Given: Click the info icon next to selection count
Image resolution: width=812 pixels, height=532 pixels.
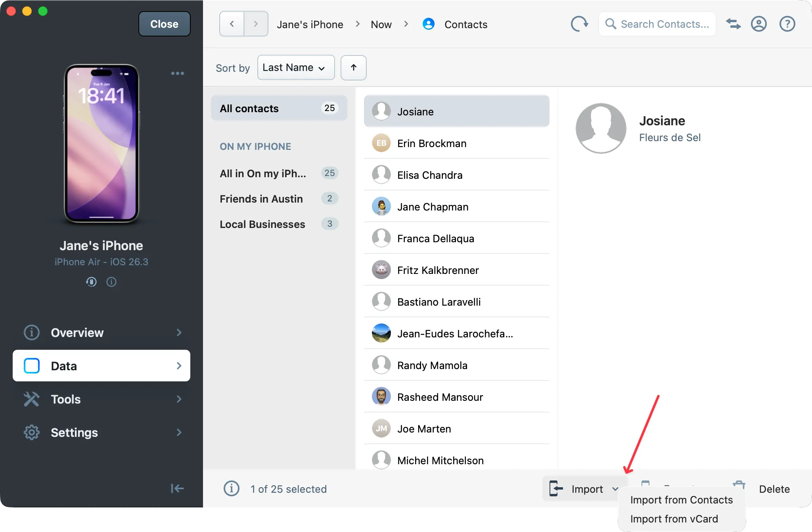Looking at the screenshot, I should [x=232, y=489].
